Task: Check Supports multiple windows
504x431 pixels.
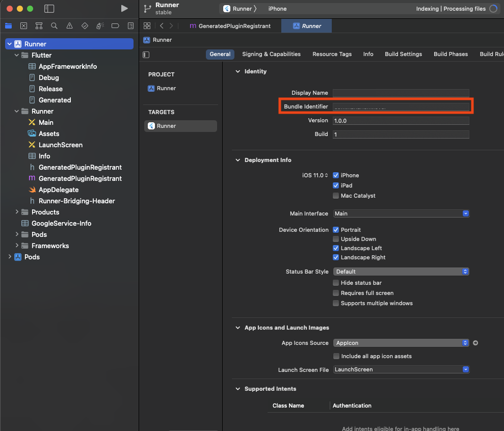Action: (x=335, y=303)
